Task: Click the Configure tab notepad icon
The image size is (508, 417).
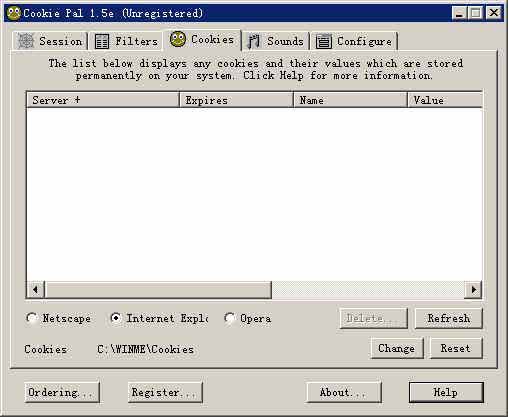Action: [324, 42]
